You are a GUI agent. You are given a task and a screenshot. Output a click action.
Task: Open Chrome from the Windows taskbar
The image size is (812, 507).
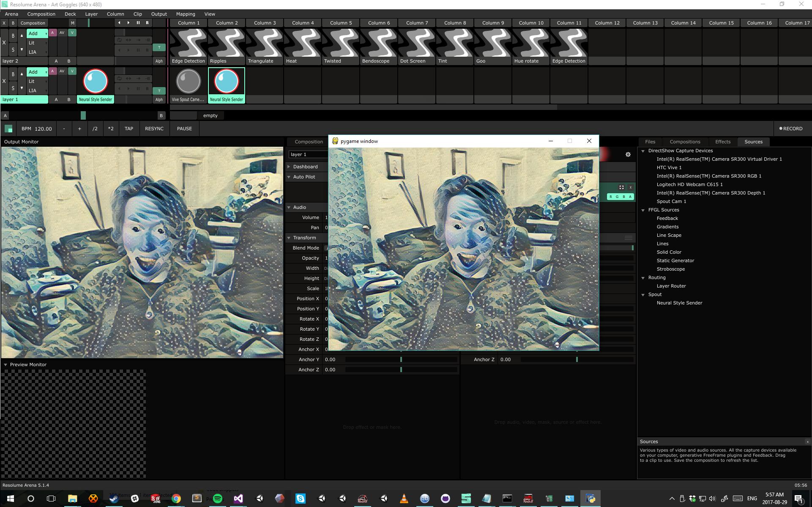pyautogui.click(x=176, y=499)
